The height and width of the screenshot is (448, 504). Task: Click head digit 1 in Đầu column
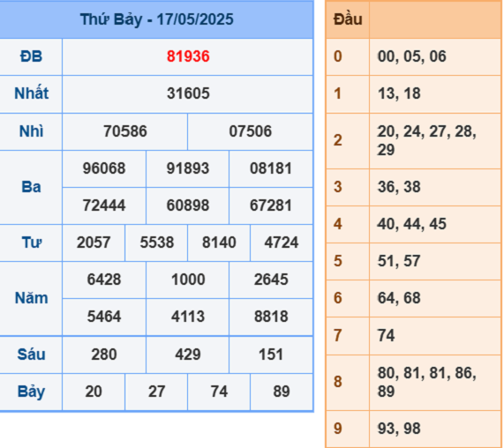tap(337, 93)
